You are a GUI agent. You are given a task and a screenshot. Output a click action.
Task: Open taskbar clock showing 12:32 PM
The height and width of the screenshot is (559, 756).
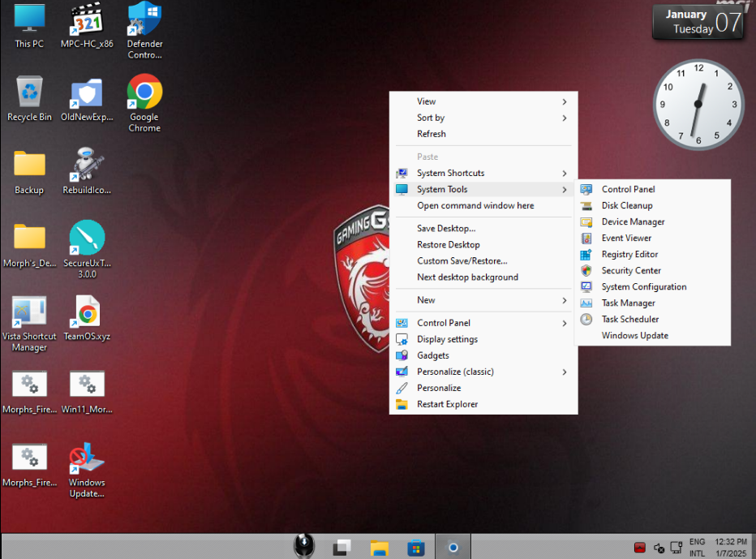tap(731, 548)
